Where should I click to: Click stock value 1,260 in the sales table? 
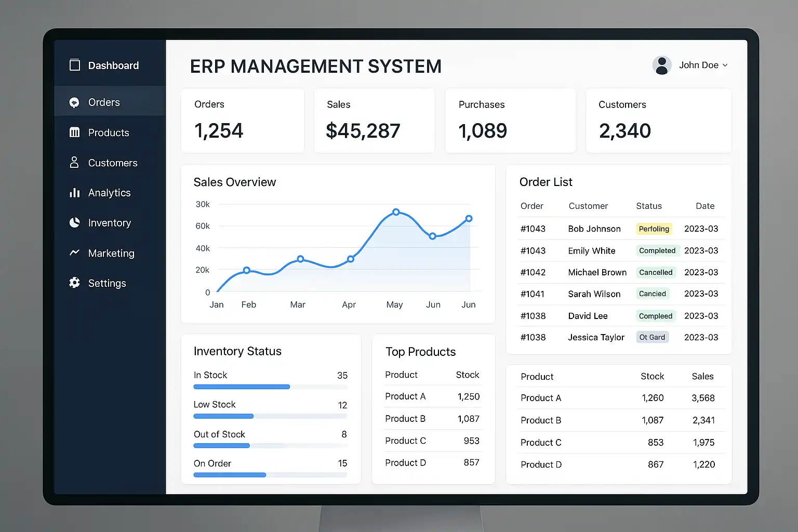click(x=653, y=398)
